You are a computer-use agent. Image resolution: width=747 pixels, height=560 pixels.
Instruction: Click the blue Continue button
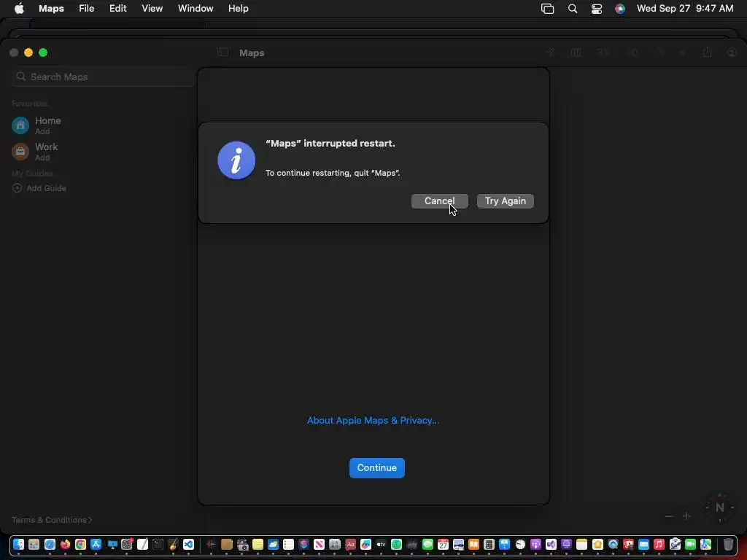point(377,467)
